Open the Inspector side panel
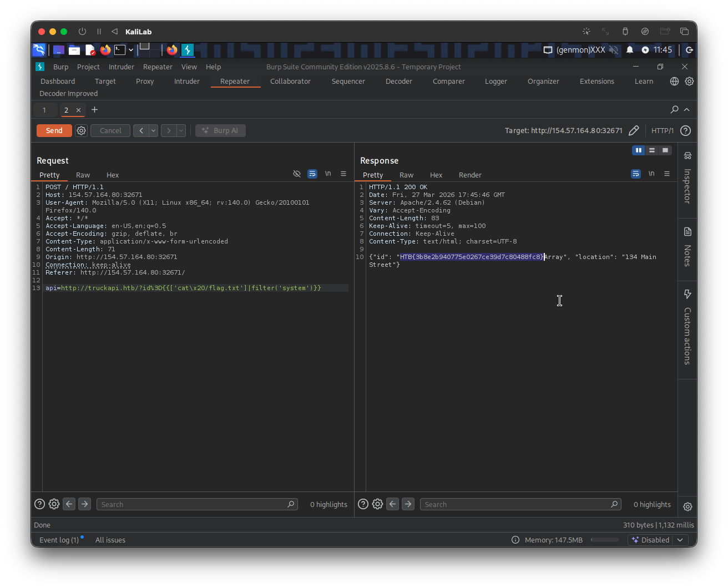This screenshot has width=728, height=588. pos(687,179)
